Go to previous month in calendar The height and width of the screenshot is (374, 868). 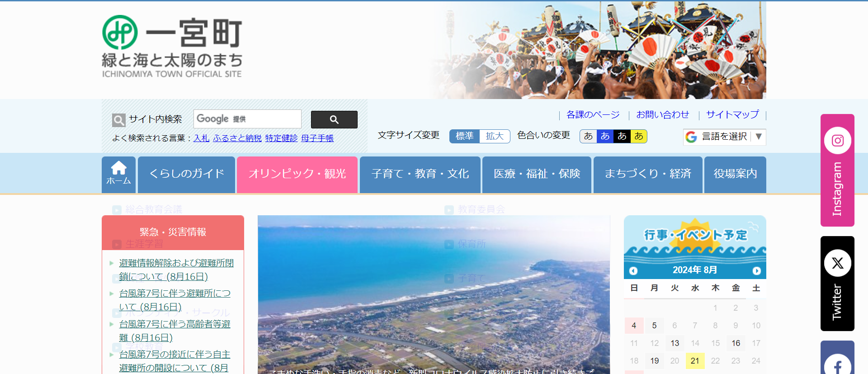click(x=633, y=270)
